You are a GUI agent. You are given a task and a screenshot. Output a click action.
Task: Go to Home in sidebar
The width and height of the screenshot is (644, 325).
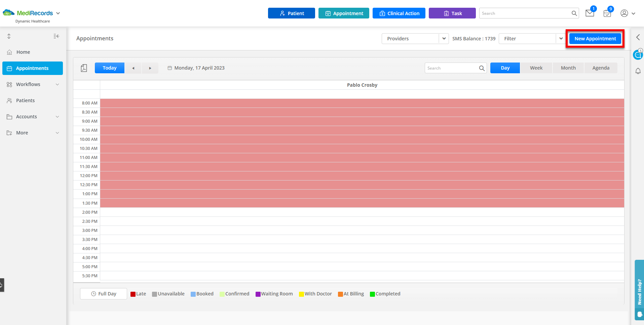click(x=33, y=52)
